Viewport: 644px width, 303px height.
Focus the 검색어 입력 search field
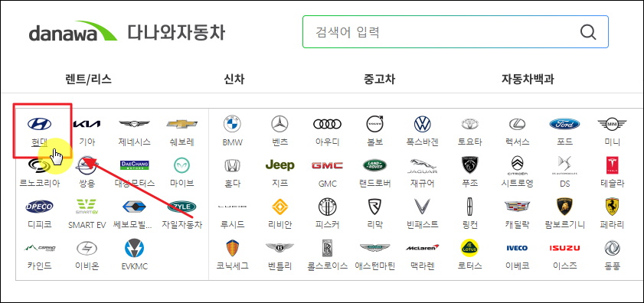pos(455,32)
